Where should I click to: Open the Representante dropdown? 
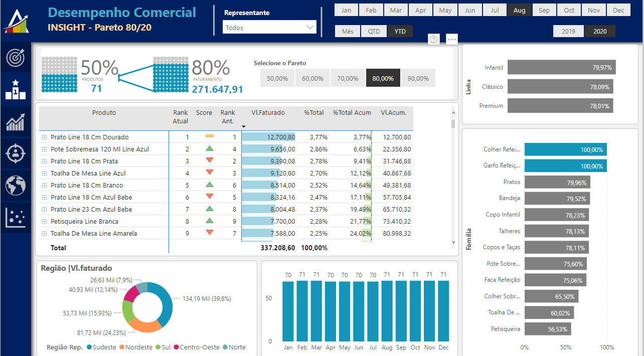click(x=269, y=28)
